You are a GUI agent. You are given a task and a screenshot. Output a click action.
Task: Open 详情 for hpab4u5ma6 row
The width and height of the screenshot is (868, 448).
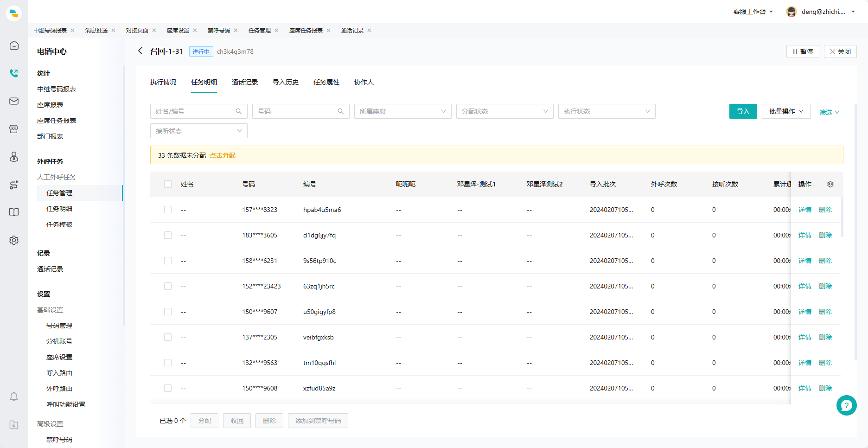click(x=805, y=210)
